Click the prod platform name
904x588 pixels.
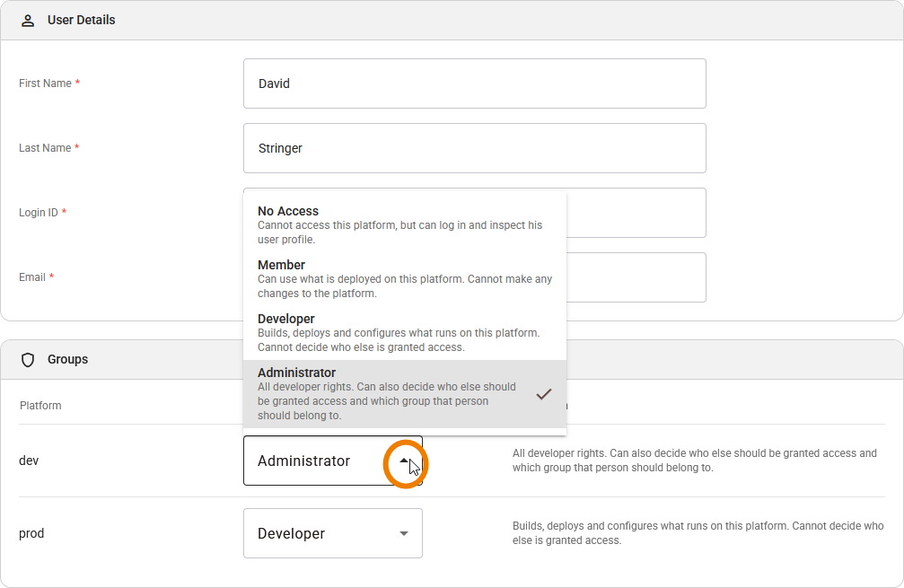[x=31, y=533]
